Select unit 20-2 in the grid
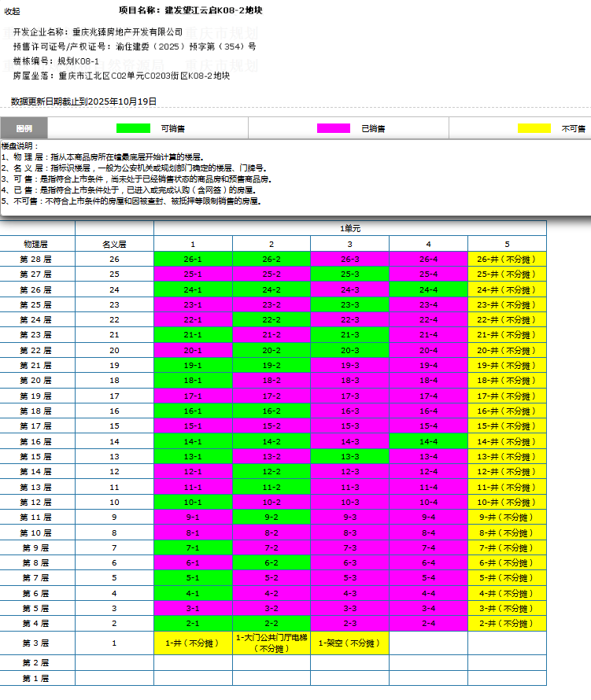 [271, 350]
